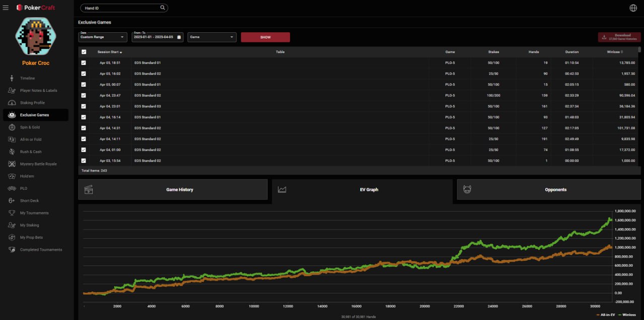Open the hamburger menu icon
644x320 pixels.
pos(6,8)
